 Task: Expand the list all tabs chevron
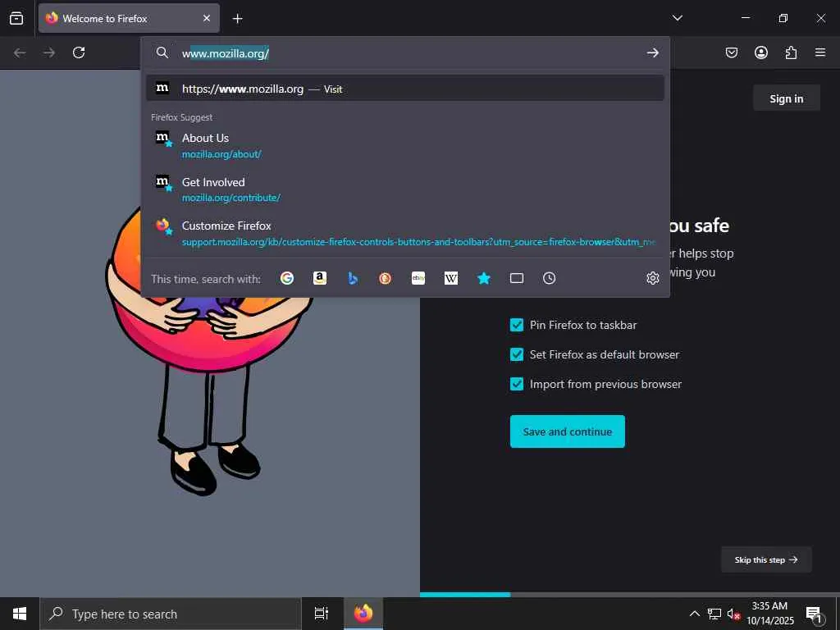pyautogui.click(x=677, y=18)
